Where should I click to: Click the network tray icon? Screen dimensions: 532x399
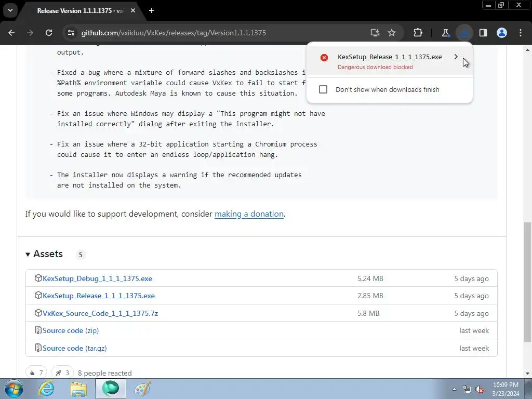467,390
